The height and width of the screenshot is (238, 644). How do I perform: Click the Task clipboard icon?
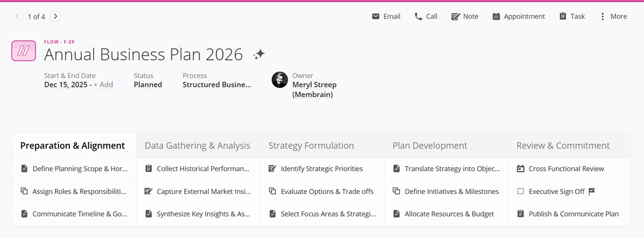tap(563, 17)
